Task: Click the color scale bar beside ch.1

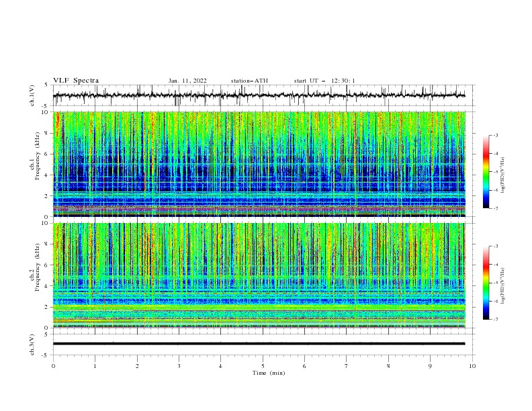Action: point(486,172)
